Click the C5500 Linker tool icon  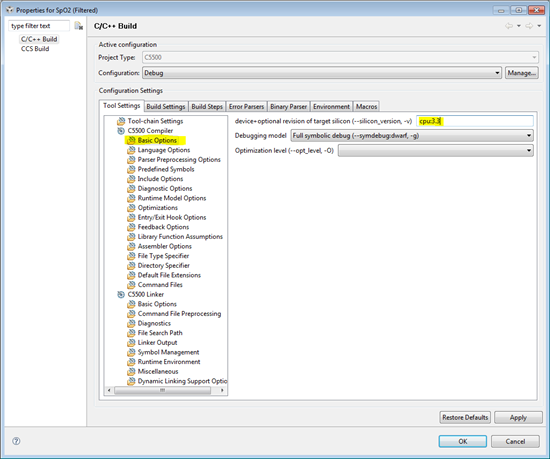click(x=121, y=295)
